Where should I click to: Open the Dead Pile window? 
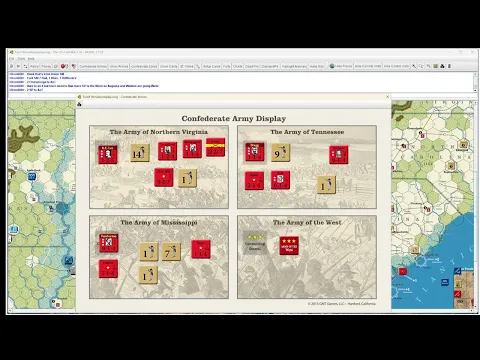[252, 66]
